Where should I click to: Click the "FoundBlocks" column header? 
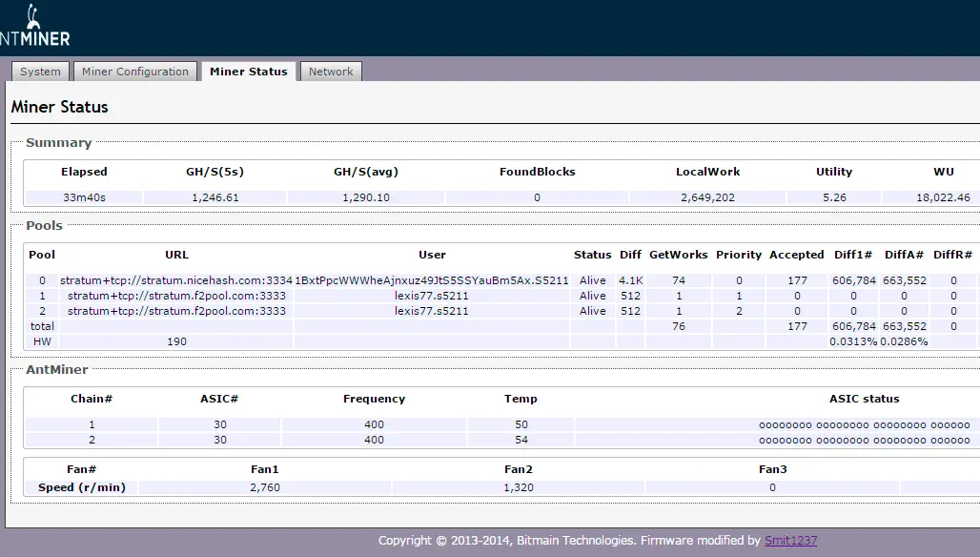pos(537,172)
